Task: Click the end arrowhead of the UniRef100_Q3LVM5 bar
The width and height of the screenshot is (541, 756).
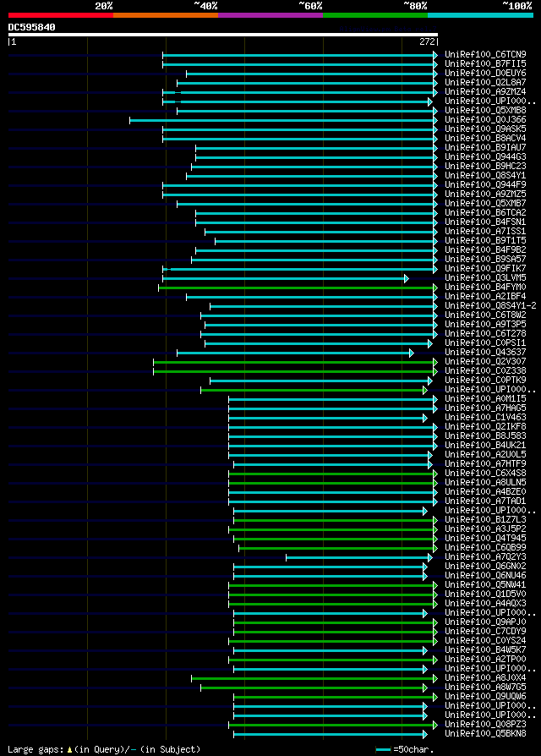Action: (x=407, y=278)
